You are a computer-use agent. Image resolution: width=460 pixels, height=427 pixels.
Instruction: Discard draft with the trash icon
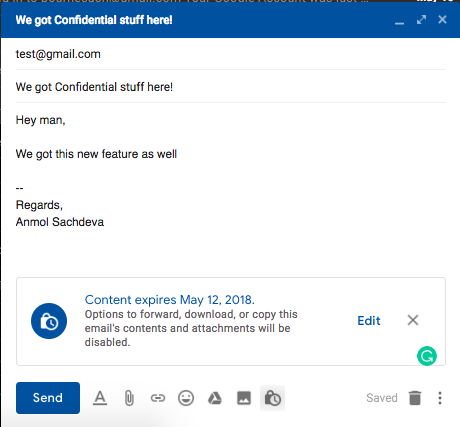tap(415, 398)
